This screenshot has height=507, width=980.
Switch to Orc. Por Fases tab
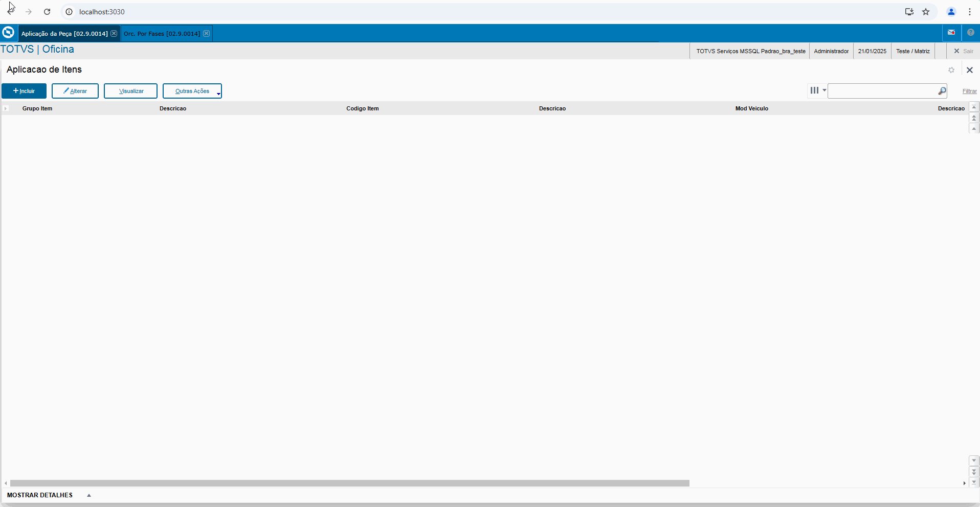(162, 33)
